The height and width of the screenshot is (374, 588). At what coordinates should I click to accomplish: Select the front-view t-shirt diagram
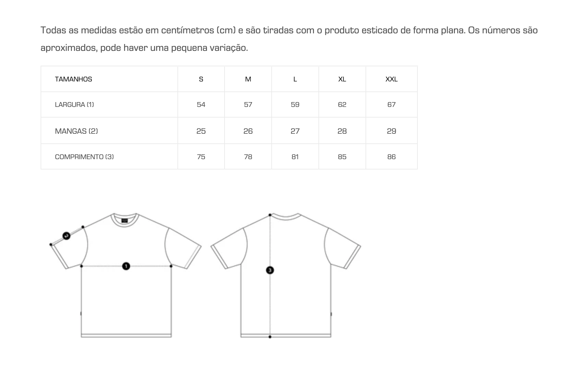point(126,275)
